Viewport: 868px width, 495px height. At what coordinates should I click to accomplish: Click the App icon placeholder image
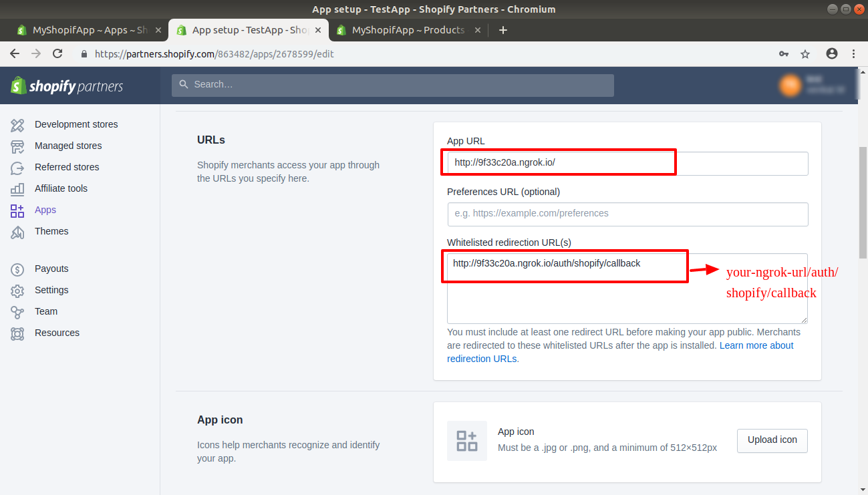coord(467,441)
